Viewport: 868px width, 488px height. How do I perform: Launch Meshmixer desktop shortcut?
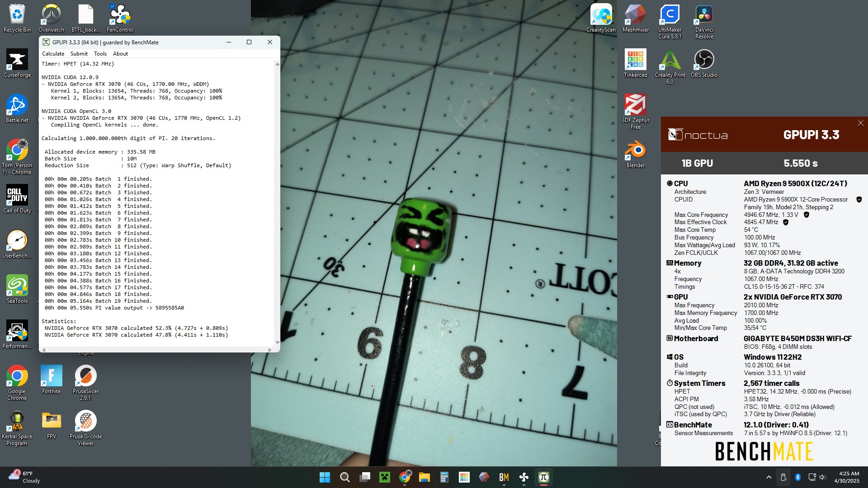635,18
